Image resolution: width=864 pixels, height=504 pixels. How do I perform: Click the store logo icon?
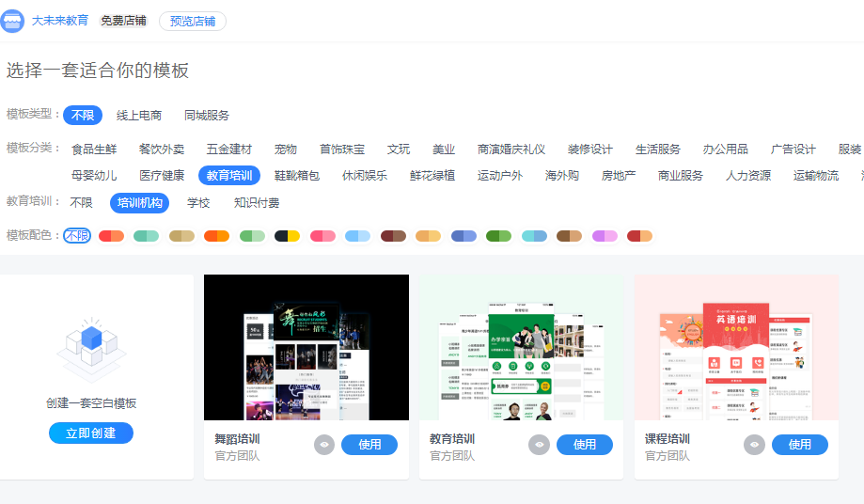pyautogui.click(x=12, y=21)
